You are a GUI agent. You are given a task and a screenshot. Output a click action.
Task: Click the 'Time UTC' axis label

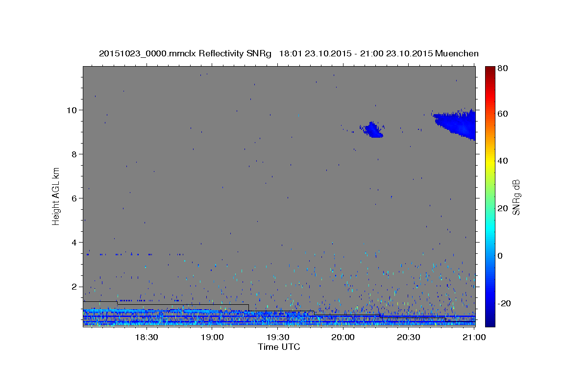(x=279, y=347)
